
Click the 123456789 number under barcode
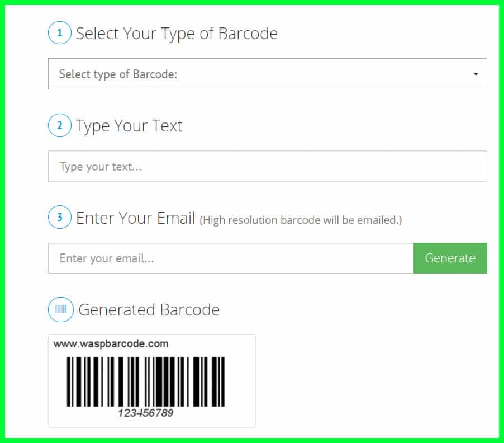click(x=146, y=413)
